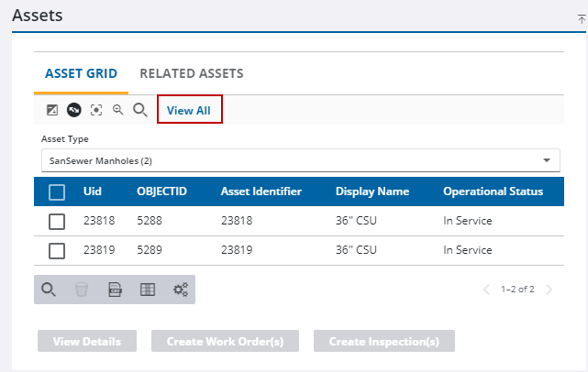Viewport: 588px width, 372px height.
Task: Tick the checkbox for asset 23819
Action: [x=57, y=250]
